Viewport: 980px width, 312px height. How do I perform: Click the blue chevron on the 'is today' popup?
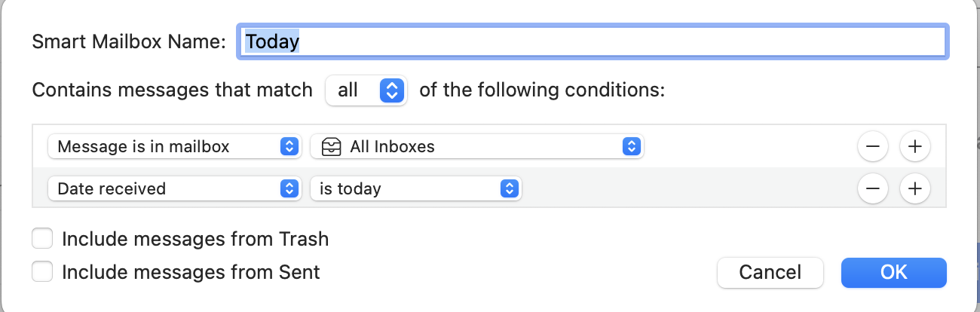(510, 188)
